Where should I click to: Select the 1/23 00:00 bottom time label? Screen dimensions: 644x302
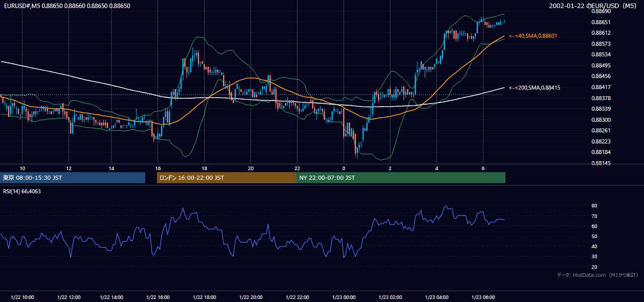click(x=344, y=297)
